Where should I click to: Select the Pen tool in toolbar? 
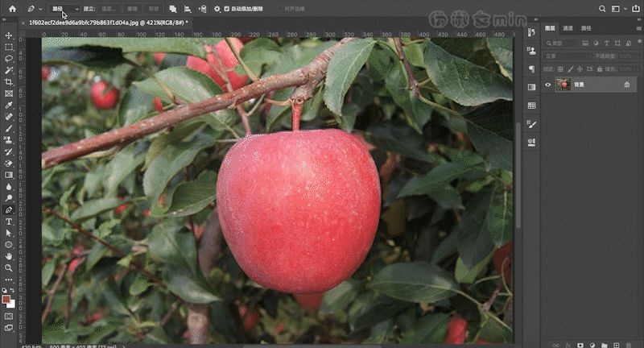click(x=9, y=210)
